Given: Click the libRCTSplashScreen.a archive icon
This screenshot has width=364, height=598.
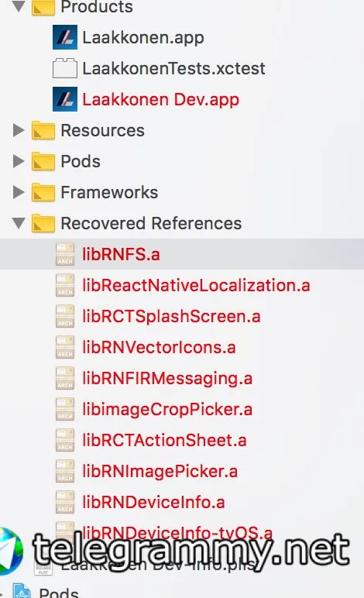Looking at the screenshot, I should pos(65,316).
